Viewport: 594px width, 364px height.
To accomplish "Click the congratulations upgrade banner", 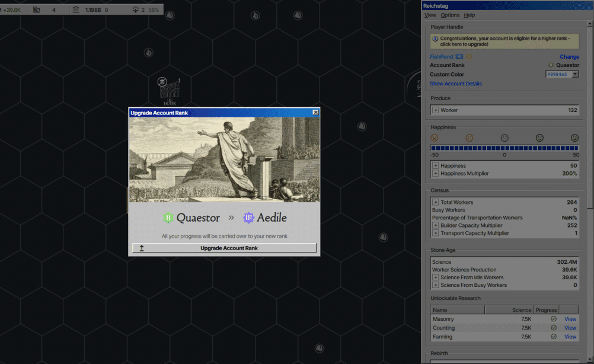I will [504, 41].
